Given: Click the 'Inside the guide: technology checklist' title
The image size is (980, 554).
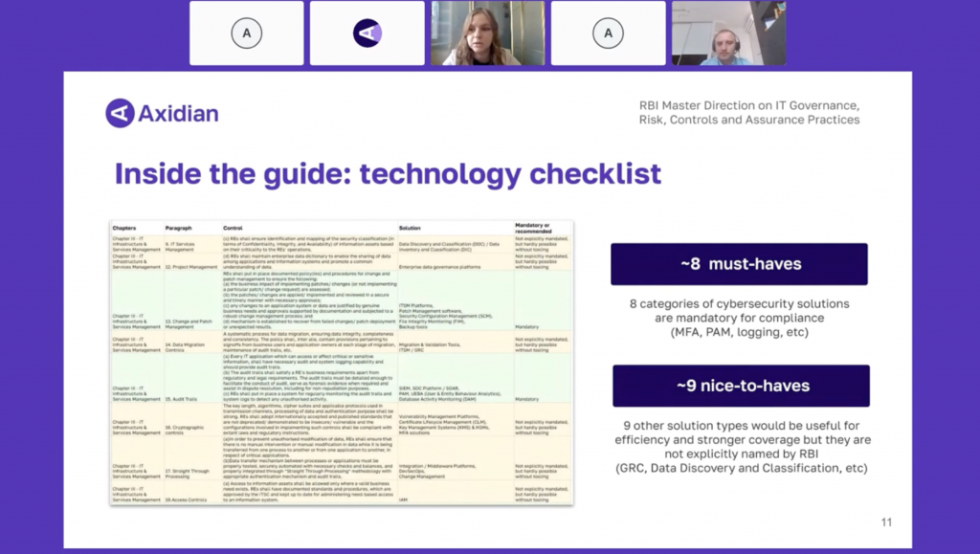Looking at the screenshot, I should coord(388,174).
